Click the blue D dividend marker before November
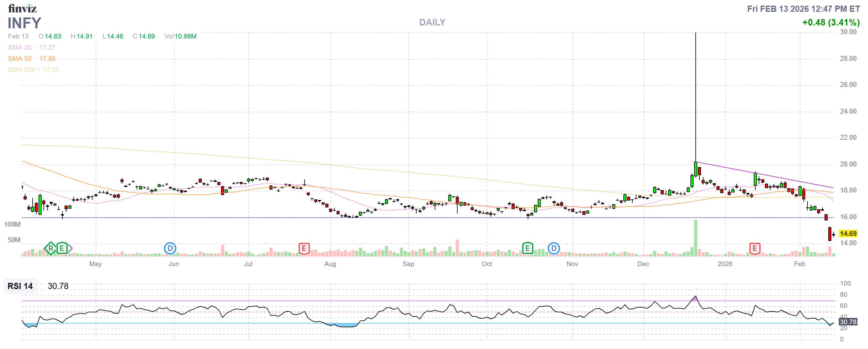Image resolution: width=868 pixels, height=349 pixels. [554, 249]
